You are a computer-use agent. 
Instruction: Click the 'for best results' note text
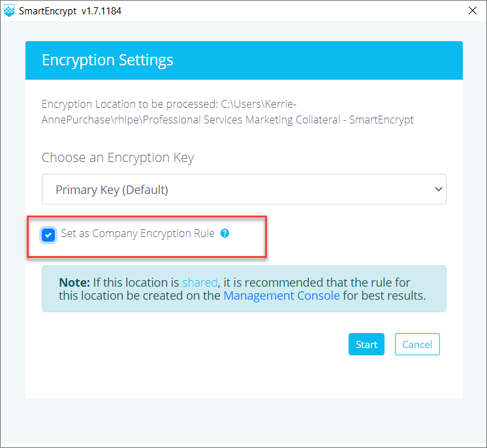(385, 296)
